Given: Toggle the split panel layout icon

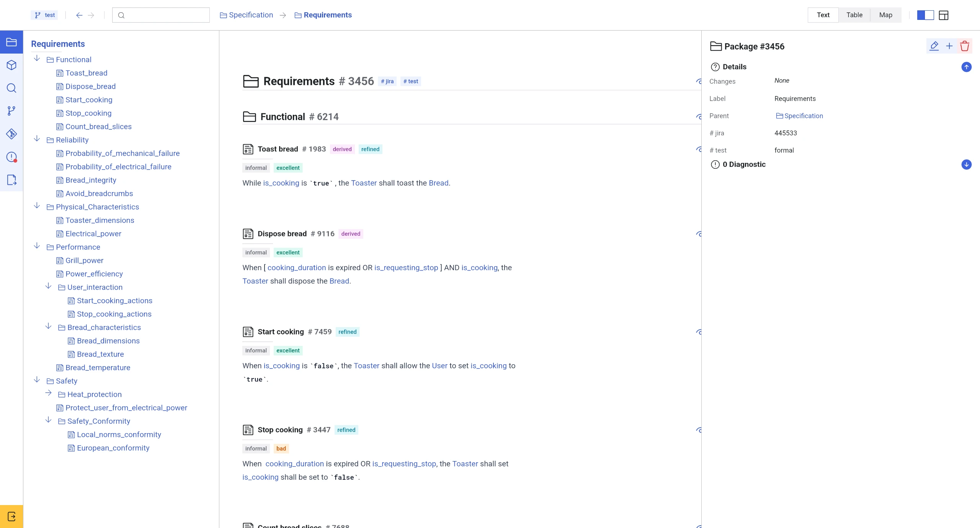Looking at the screenshot, I should [x=925, y=15].
